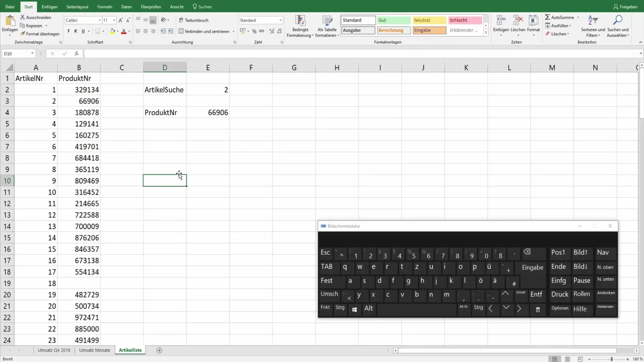Open the Einfügen ribbon tab
644x362 pixels.
pyautogui.click(x=49, y=7)
